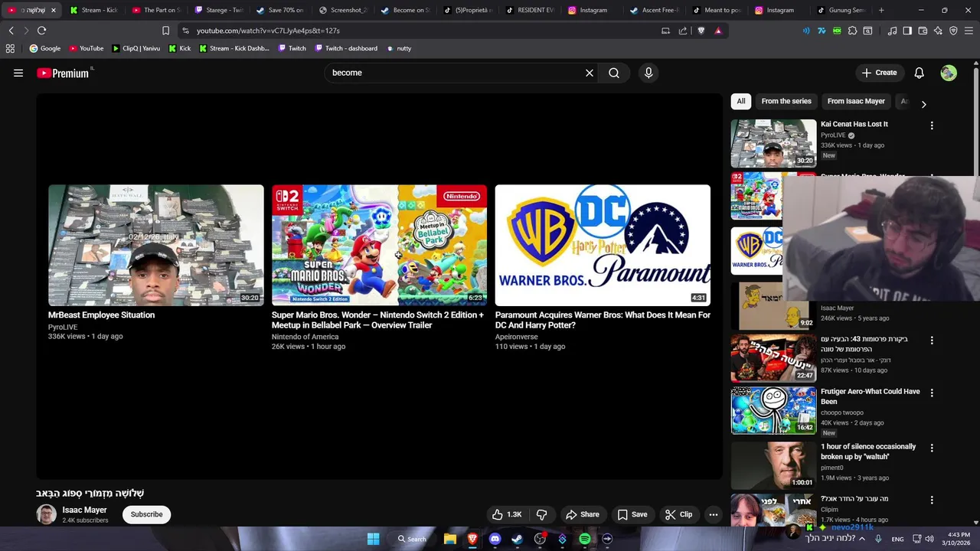Open 'Frutiger Aero-What Could Have Been' title
Viewport: 980px width, 551px height.
(871, 396)
